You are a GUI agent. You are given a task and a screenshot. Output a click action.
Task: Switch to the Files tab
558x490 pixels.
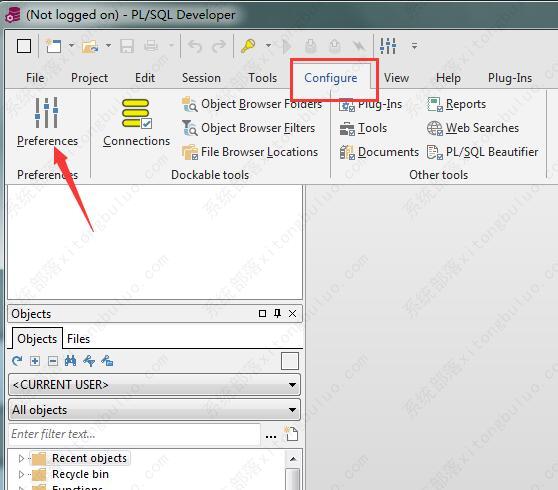78,339
